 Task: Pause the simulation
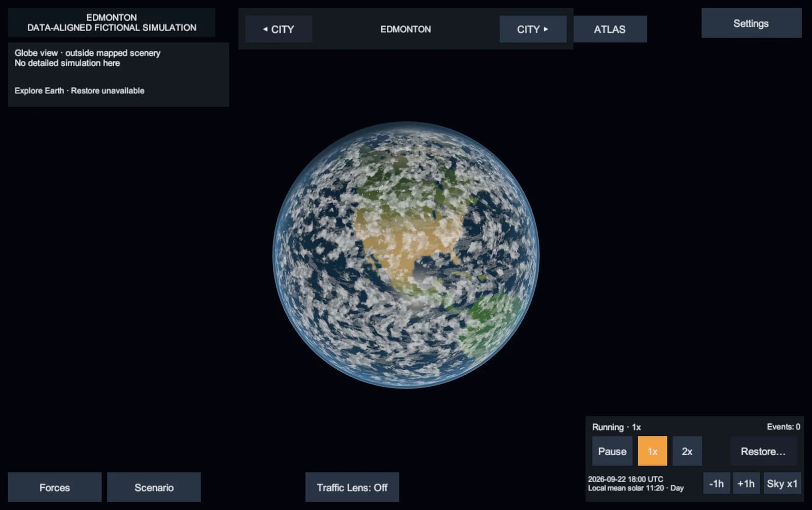(612, 451)
